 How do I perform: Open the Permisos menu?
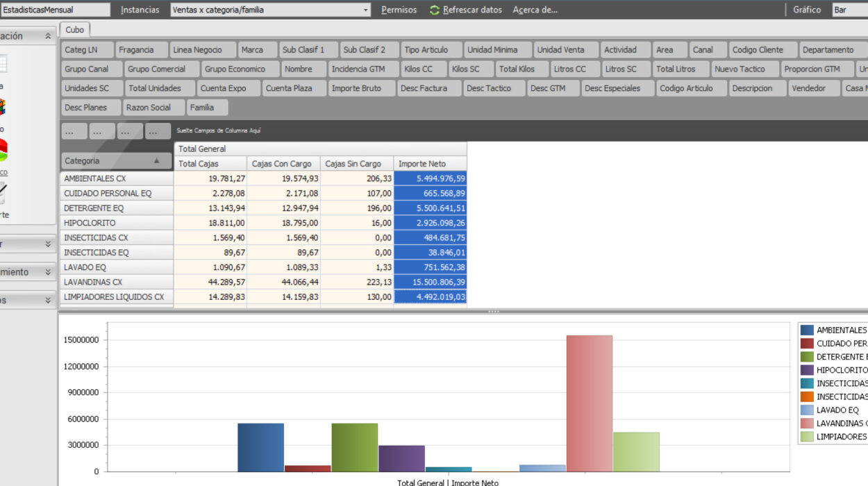tap(399, 10)
